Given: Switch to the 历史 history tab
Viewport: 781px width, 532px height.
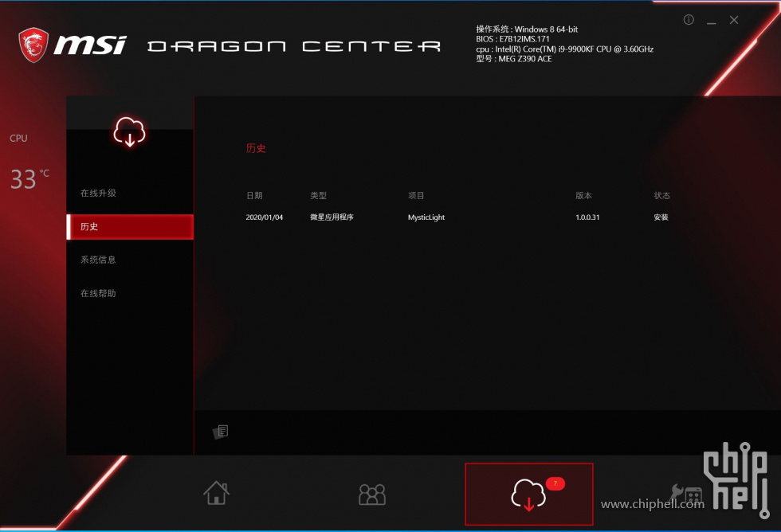Looking at the screenshot, I should click(x=96, y=226).
